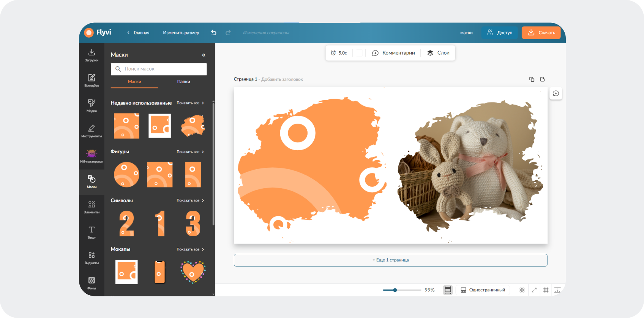The width and height of the screenshot is (644, 318).
Task: Open the ИИ-мастерская sidebar section
Action: click(92, 156)
